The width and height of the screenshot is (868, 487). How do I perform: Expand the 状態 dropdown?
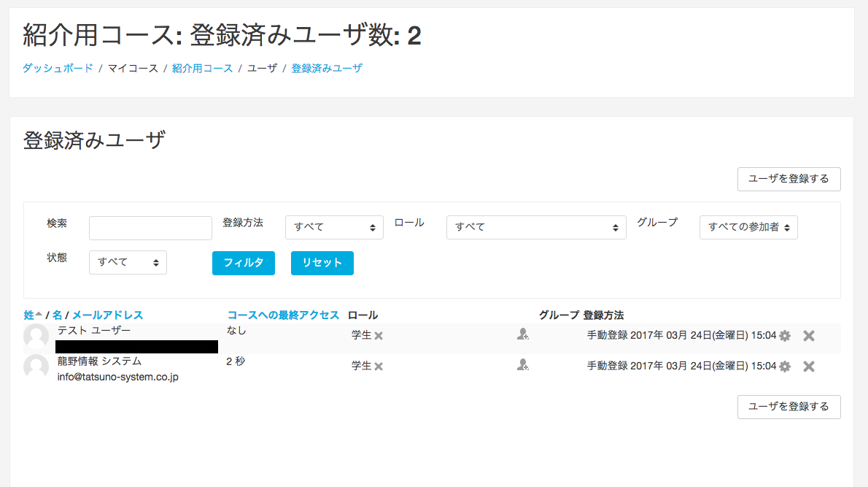(128, 262)
